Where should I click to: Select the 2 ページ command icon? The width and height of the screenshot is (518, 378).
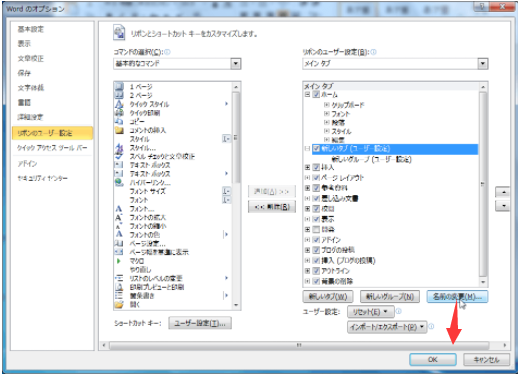pyautogui.click(x=119, y=95)
